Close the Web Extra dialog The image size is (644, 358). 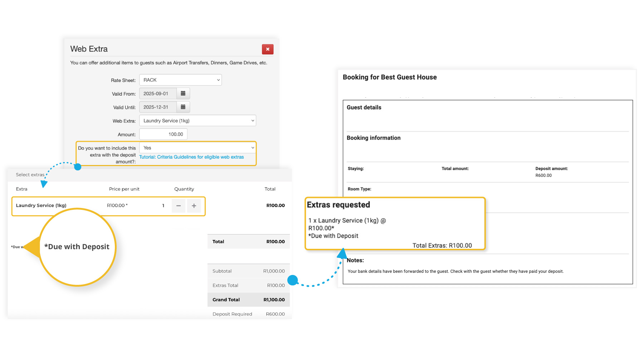coord(267,49)
